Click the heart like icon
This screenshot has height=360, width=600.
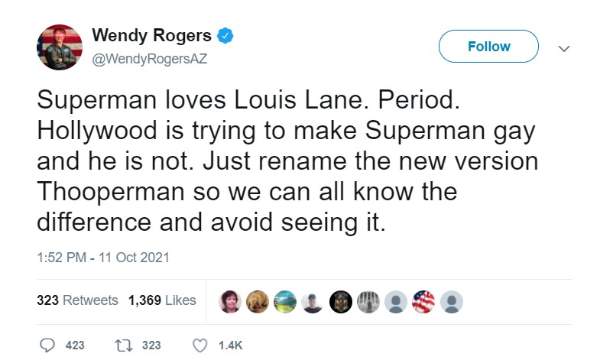(x=199, y=345)
